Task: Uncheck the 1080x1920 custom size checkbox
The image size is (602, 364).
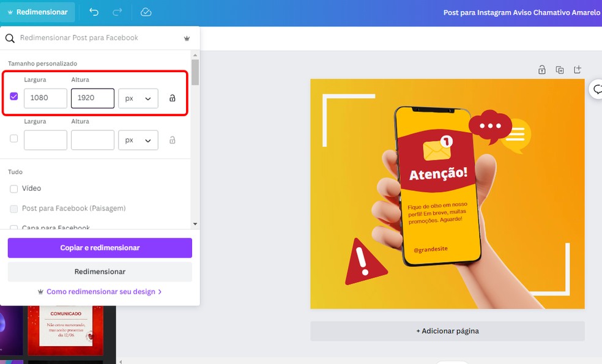Action: 14,95
